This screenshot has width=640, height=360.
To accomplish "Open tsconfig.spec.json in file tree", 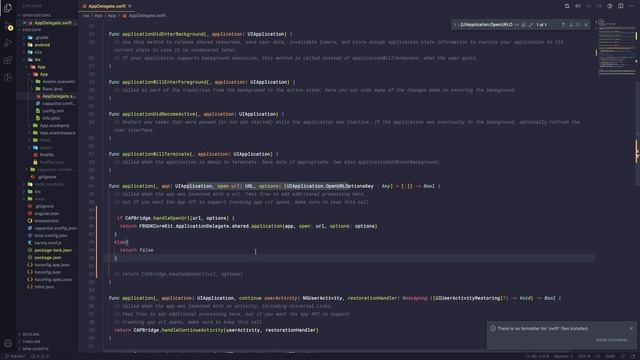I will (x=53, y=280).
